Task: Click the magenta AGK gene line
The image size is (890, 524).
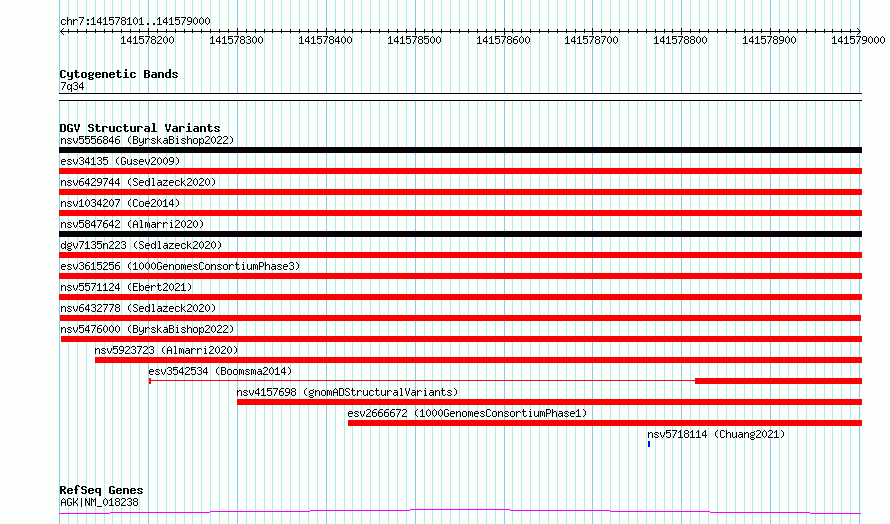Action: pos(460,512)
